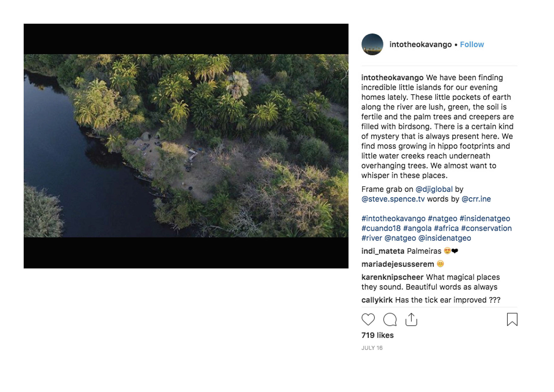Open comments with the speech bubble icon
This screenshot has width=554, height=392.
(390, 319)
